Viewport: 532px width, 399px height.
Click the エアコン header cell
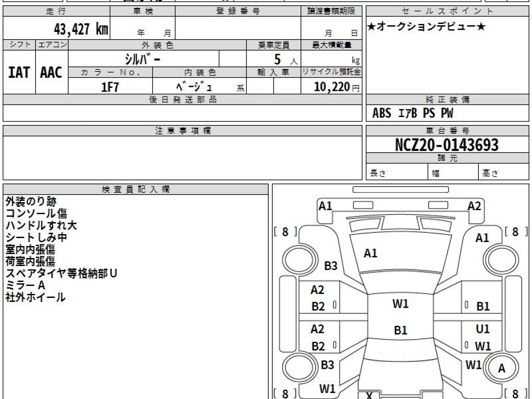coord(51,45)
